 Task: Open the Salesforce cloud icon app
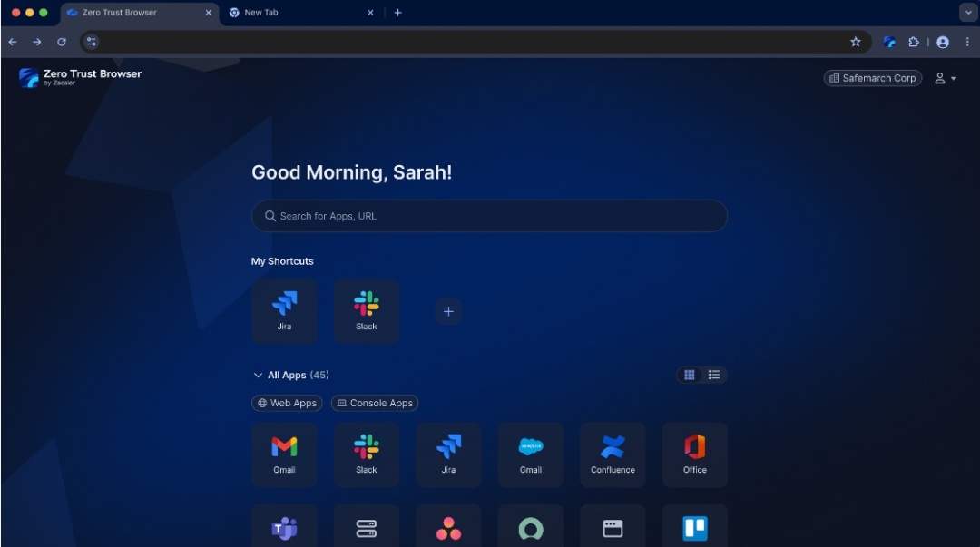(531, 454)
